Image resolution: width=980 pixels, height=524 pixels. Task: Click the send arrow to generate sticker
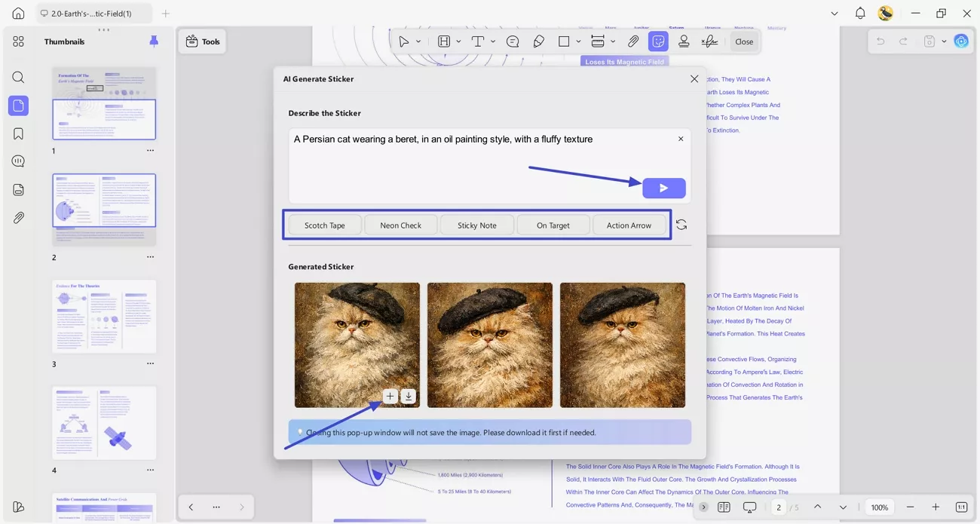[x=663, y=188]
